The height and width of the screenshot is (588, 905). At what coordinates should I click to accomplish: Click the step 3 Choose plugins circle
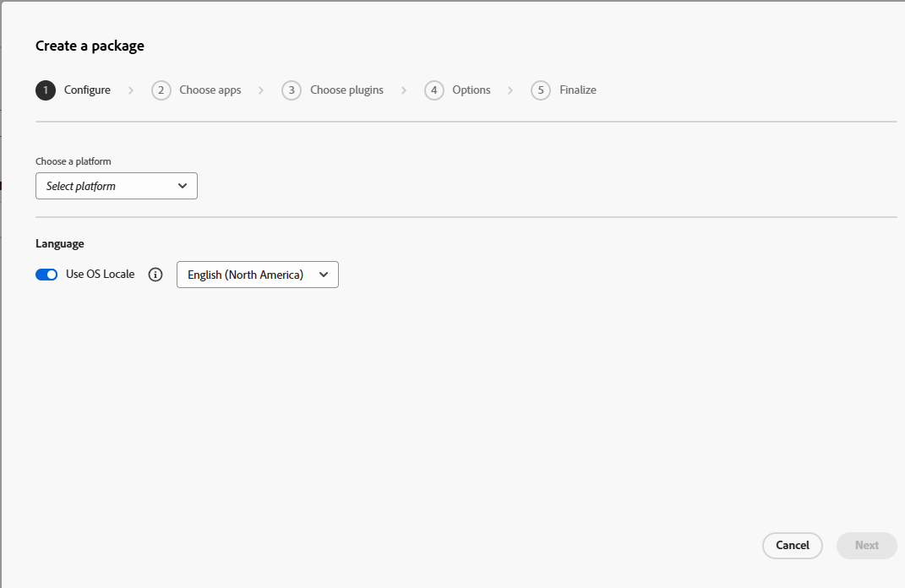pos(292,90)
